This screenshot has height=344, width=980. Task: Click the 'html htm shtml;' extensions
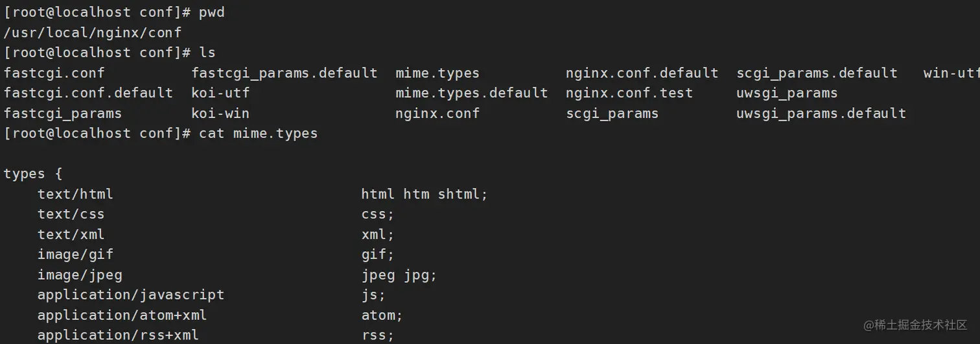tap(425, 194)
